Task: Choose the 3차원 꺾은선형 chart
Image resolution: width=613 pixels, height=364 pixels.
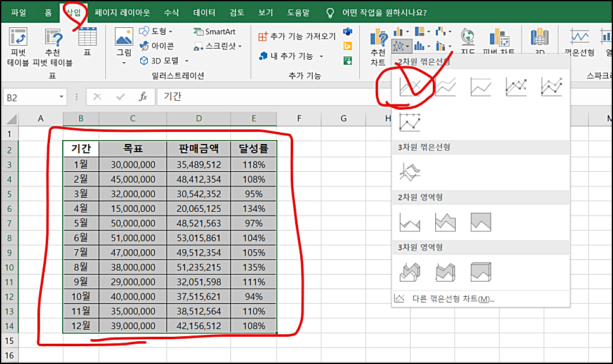Action: coord(410,172)
